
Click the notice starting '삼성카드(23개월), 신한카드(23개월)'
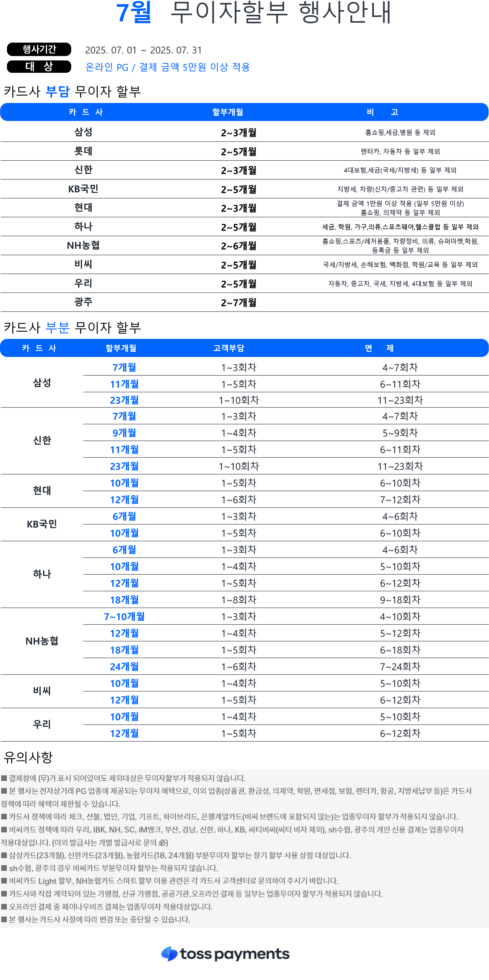coord(176,855)
